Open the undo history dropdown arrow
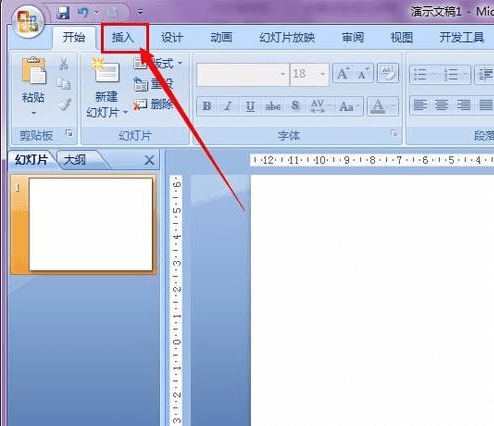Viewport: 494px width, 426px height. (x=97, y=13)
